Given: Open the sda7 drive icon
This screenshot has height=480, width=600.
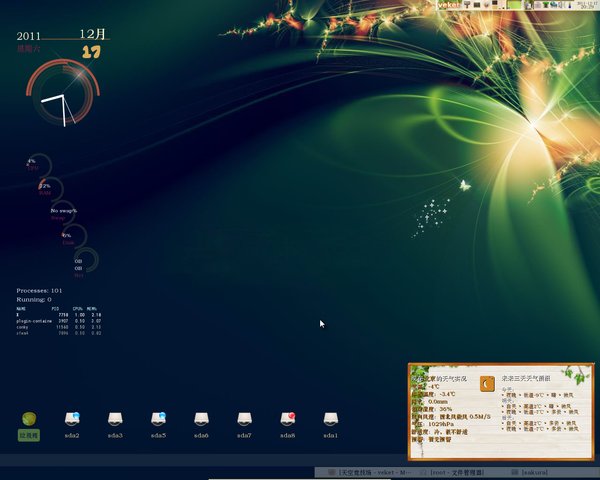Looking at the screenshot, I should tap(244, 420).
